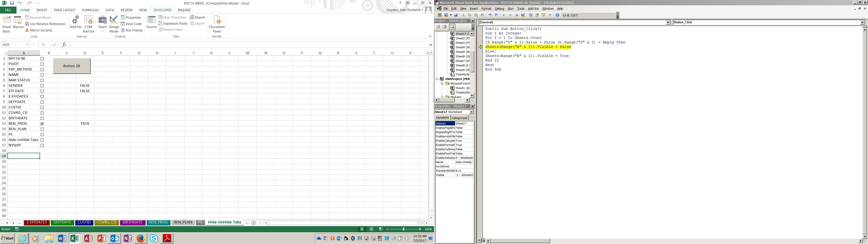Open the Debug menu in VBA editor
The image size is (868, 244).
(x=499, y=9)
